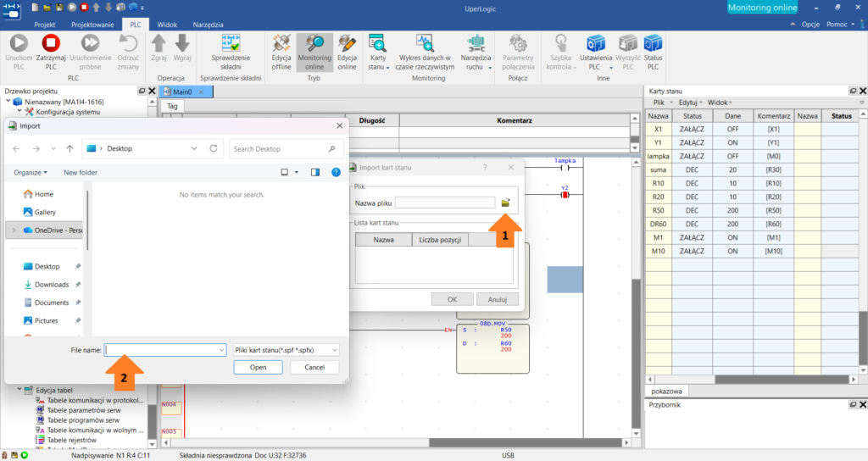Click Cancel in the Import dialog

click(x=314, y=368)
